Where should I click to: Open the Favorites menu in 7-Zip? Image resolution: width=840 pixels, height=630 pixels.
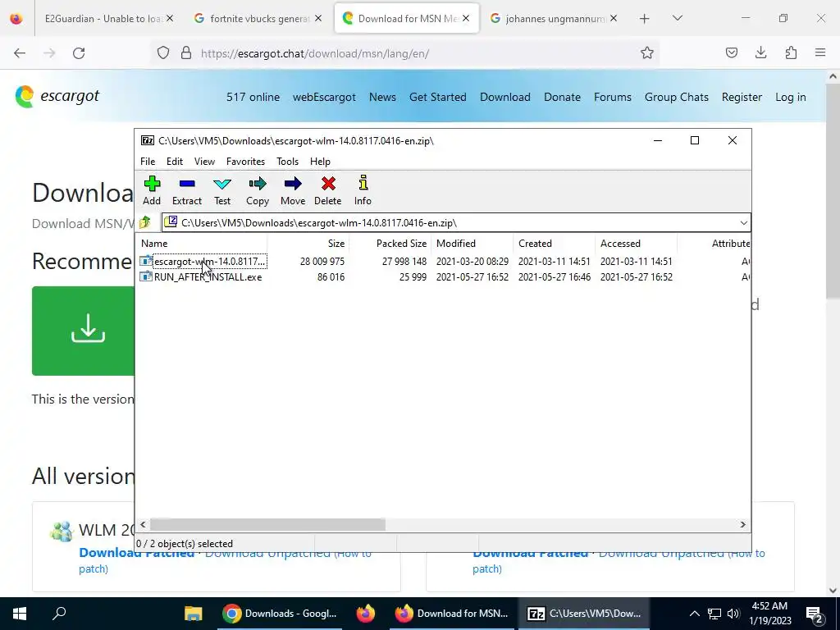click(x=245, y=162)
